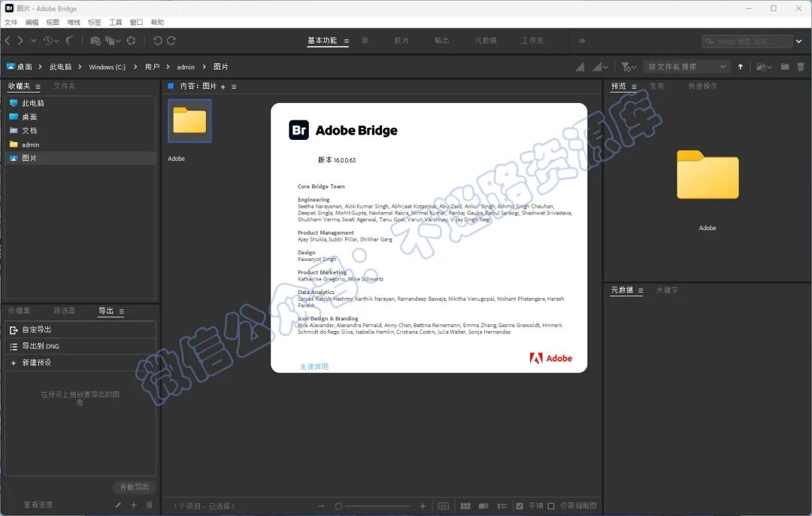Toggle ascending sort order arrow
This screenshot has width=812, height=516.
click(741, 66)
